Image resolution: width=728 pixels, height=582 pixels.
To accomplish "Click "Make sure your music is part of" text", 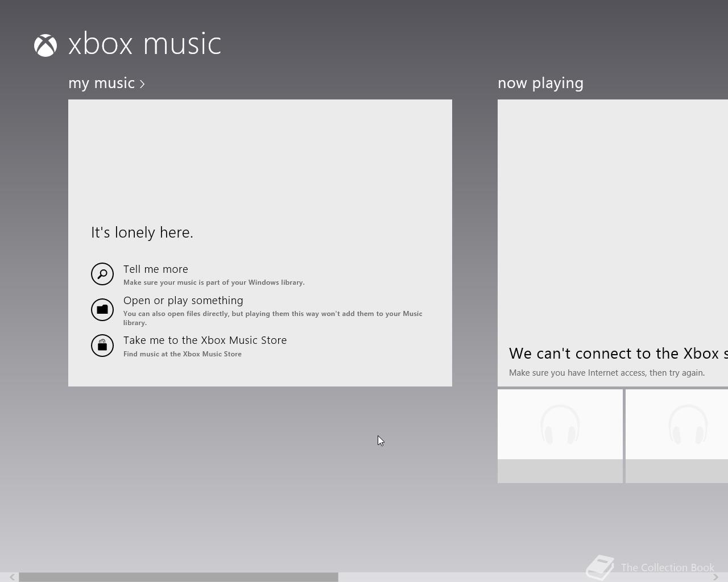I will point(214,282).
